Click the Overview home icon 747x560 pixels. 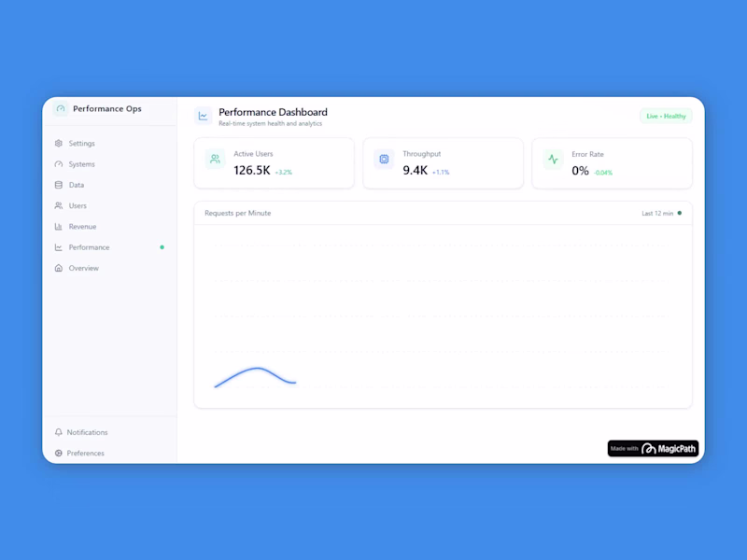point(59,268)
